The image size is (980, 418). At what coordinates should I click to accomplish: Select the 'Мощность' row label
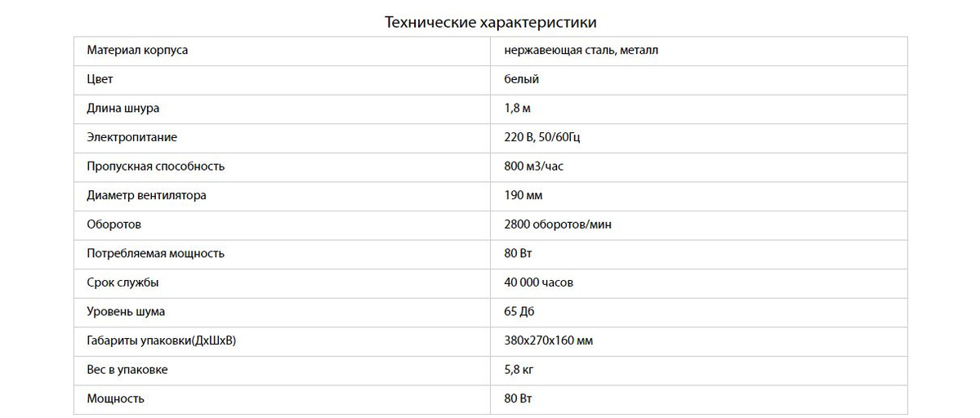(115, 398)
